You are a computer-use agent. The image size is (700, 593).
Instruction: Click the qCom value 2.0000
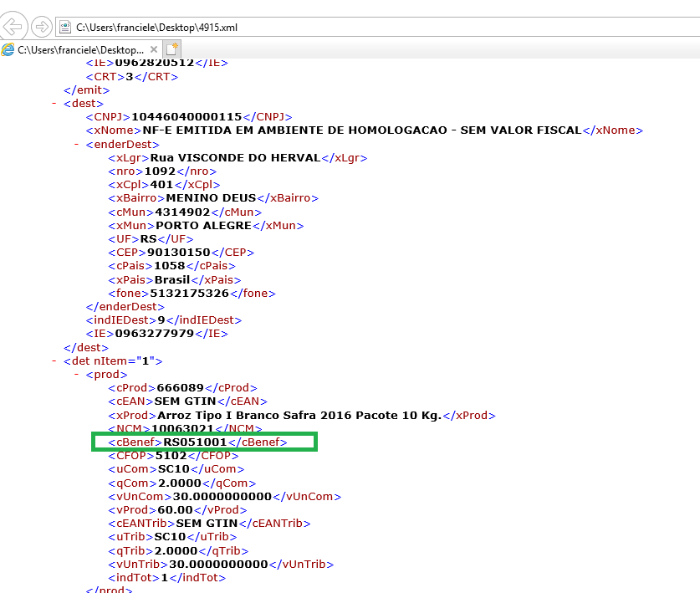pyautogui.click(x=180, y=483)
